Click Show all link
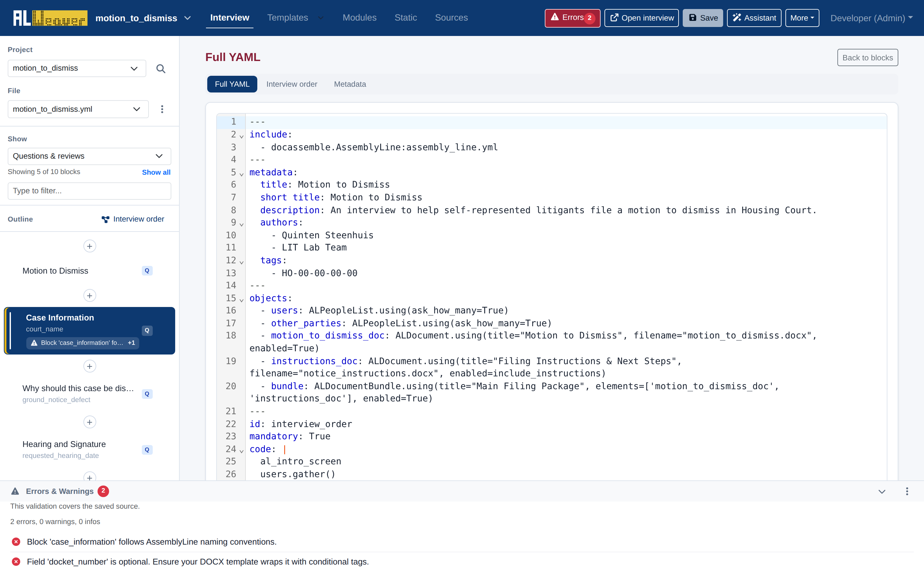This screenshot has height=578, width=924. (x=156, y=172)
